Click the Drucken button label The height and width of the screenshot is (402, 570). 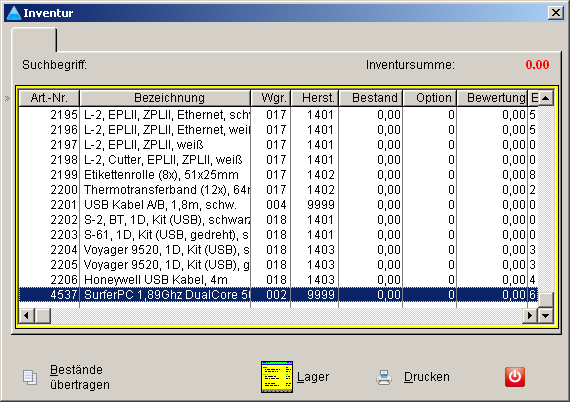tap(427, 377)
